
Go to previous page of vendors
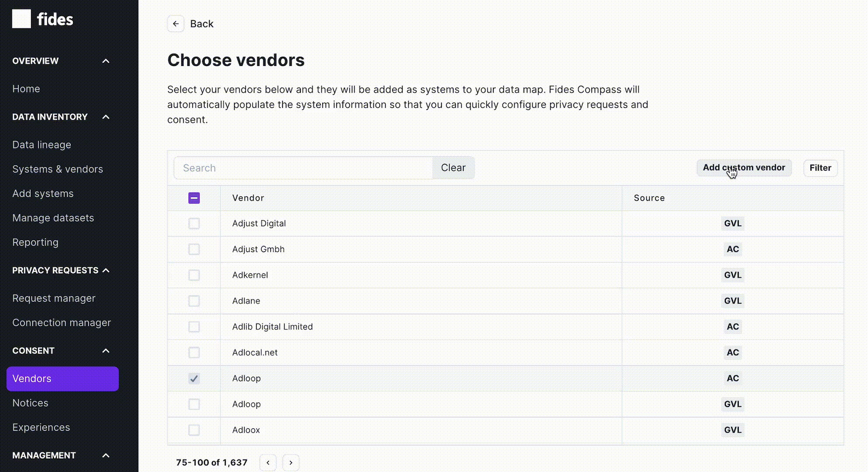click(268, 462)
